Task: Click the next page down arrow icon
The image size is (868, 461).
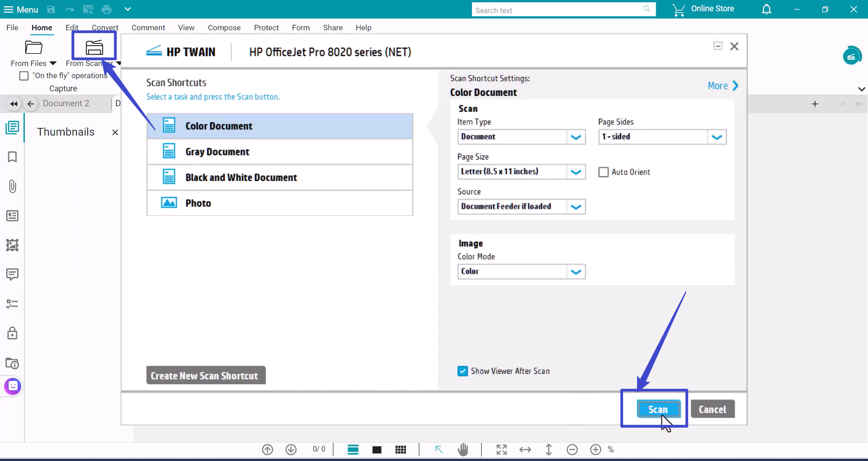Action: [x=291, y=450]
